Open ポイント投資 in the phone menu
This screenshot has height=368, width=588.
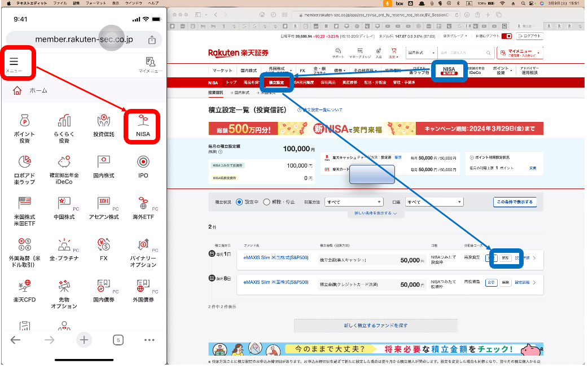pyautogui.click(x=24, y=129)
